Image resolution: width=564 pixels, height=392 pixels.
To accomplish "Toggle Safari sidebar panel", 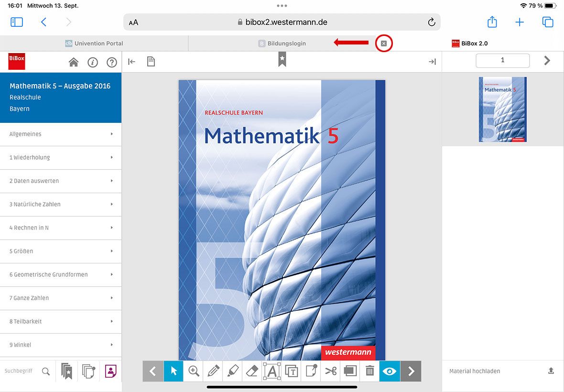I will click(17, 22).
